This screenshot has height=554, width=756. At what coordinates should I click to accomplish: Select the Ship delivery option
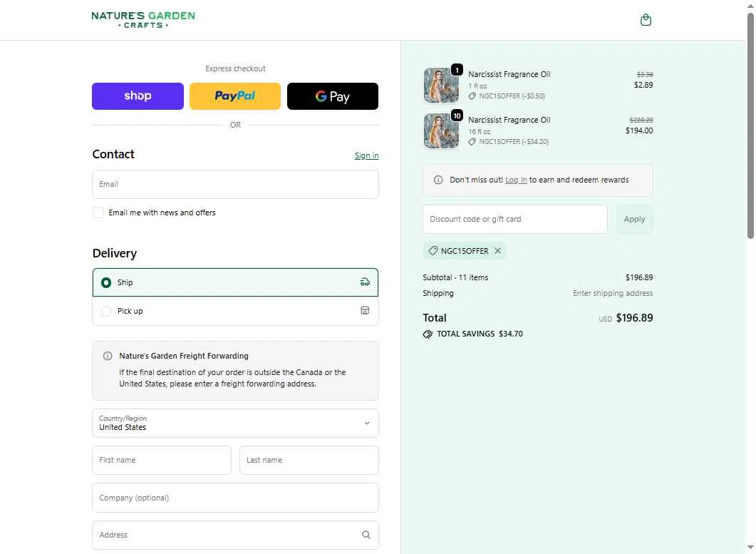[x=235, y=282]
